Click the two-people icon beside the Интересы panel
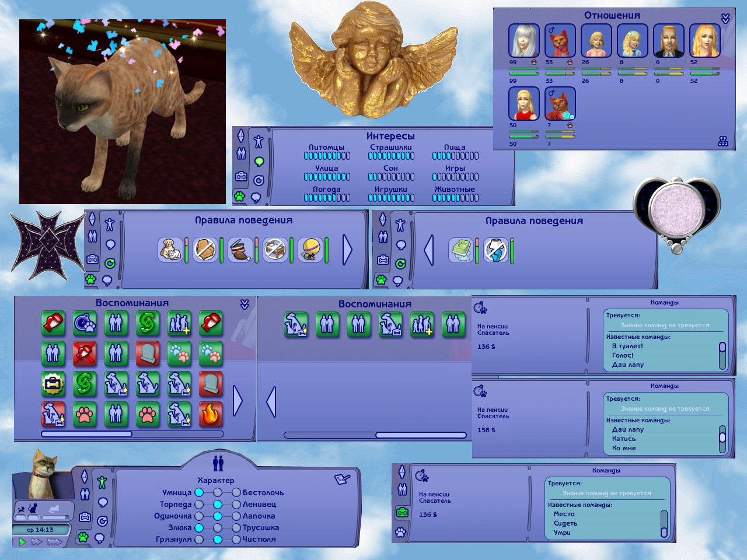 click(x=241, y=154)
